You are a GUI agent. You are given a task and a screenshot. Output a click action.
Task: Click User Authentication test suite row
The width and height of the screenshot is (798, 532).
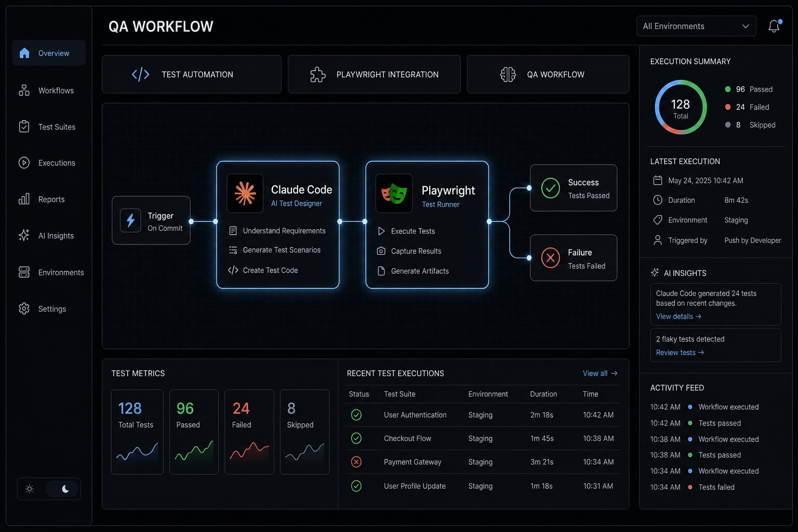[483, 415]
